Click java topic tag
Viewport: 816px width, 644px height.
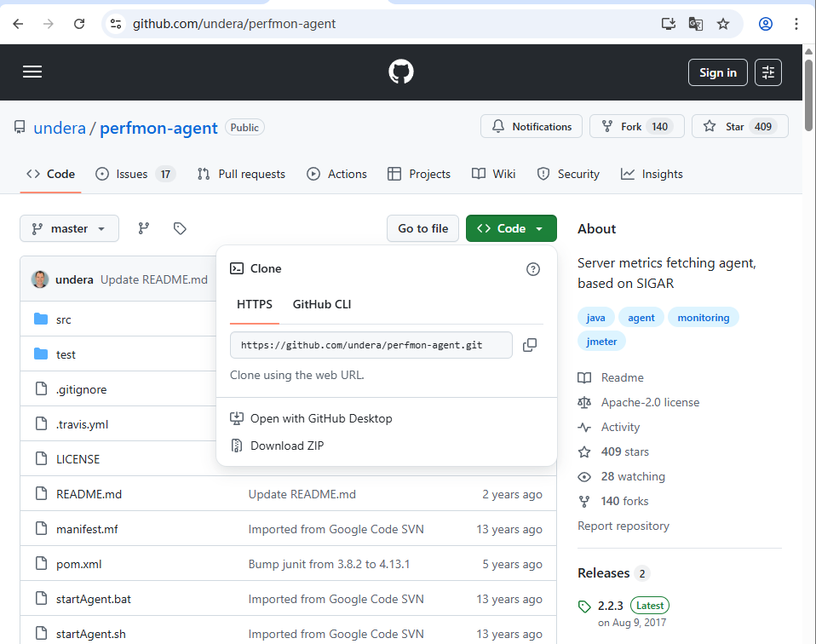pos(596,318)
